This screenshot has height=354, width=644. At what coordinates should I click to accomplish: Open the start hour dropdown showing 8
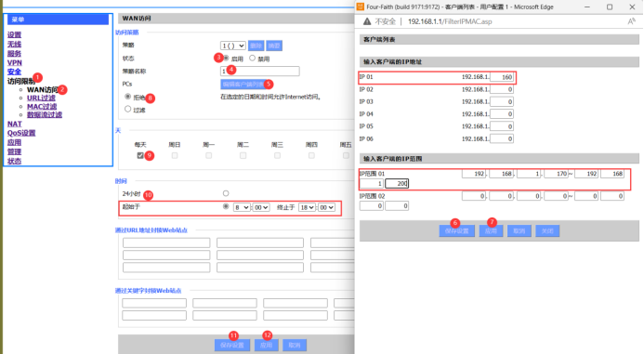click(x=242, y=207)
